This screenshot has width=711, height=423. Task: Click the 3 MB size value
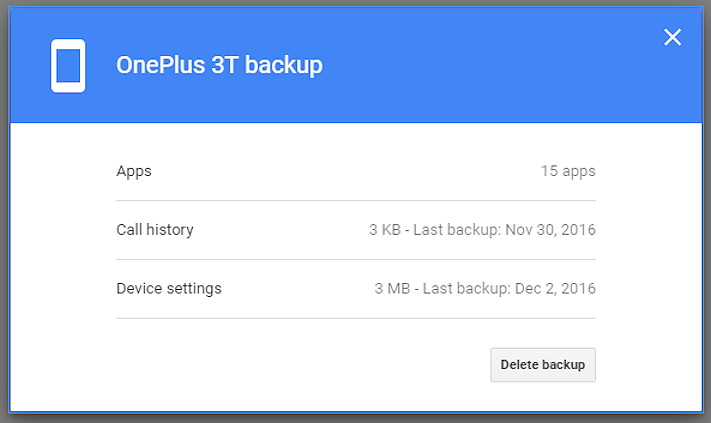coord(392,289)
